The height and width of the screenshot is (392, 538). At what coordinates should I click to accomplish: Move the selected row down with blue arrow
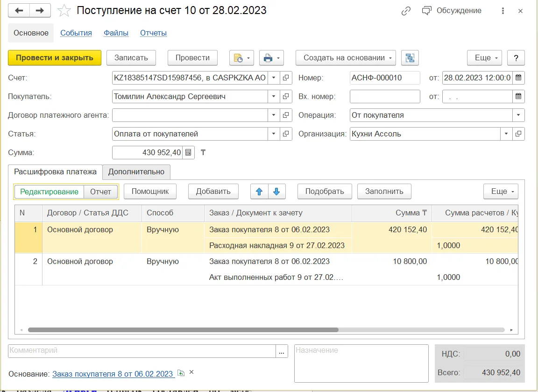click(276, 192)
